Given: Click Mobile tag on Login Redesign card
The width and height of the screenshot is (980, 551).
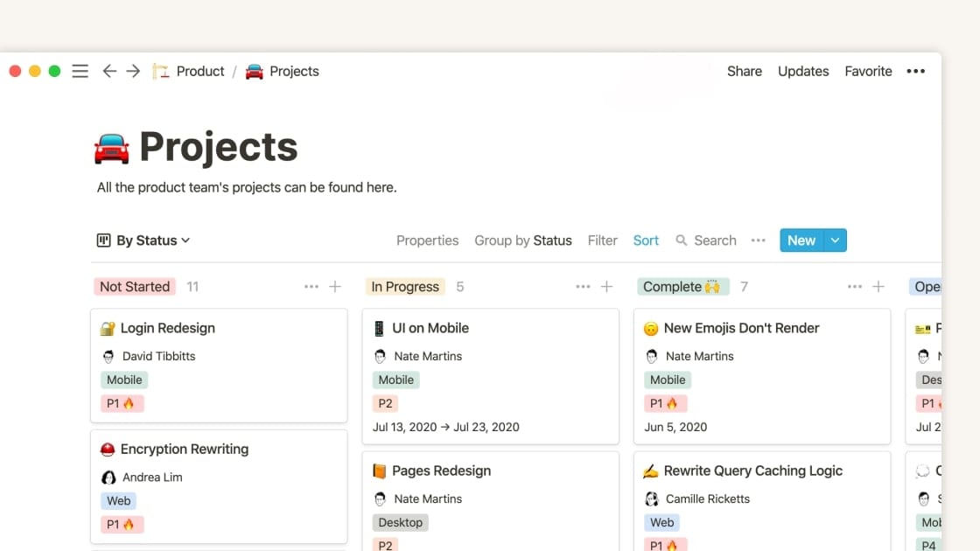Looking at the screenshot, I should tap(124, 380).
